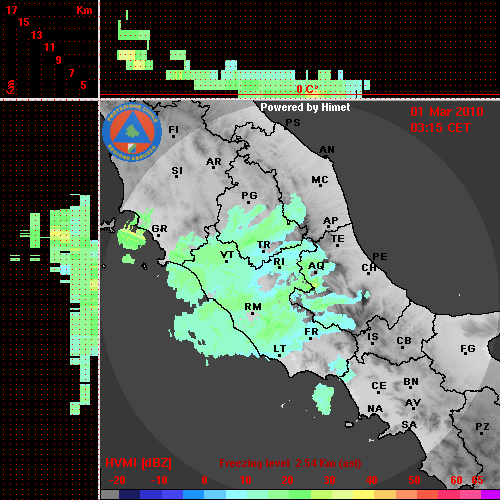Click the NA city label
The height and width of the screenshot is (500, 500).
375,408
